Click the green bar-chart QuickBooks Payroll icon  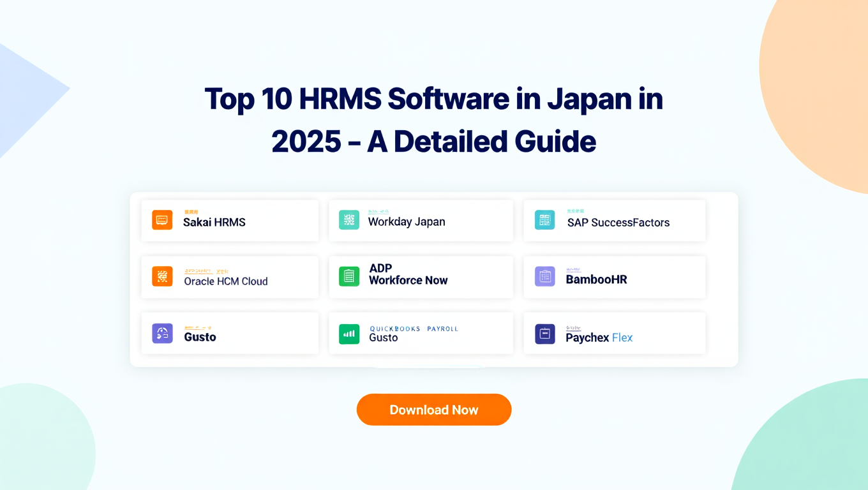point(349,333)
